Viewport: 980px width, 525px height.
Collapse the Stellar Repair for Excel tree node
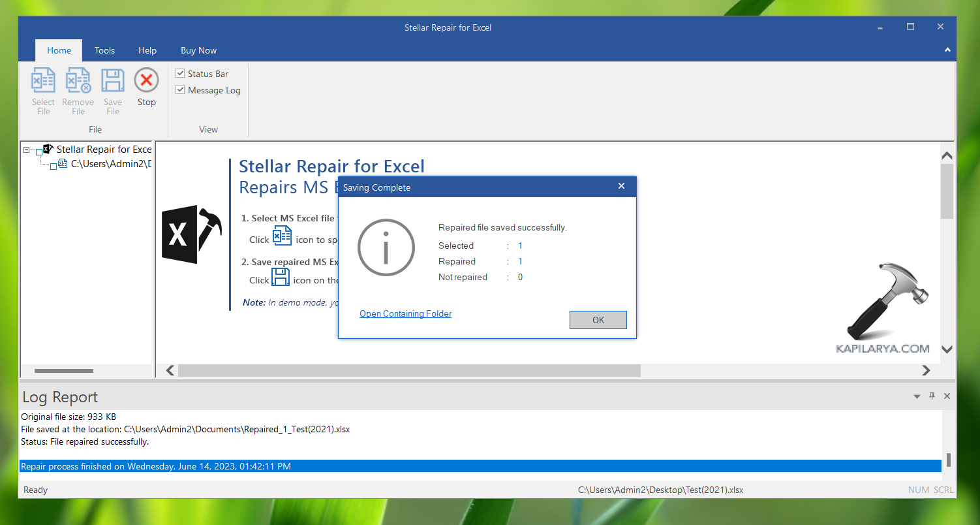(27, 150)
